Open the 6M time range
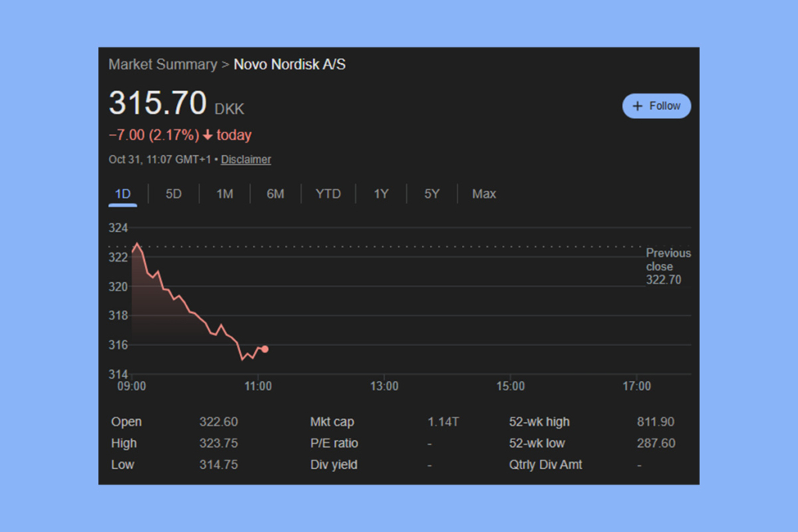The width and height of the screenshot is (798, 532). (275, 193)
